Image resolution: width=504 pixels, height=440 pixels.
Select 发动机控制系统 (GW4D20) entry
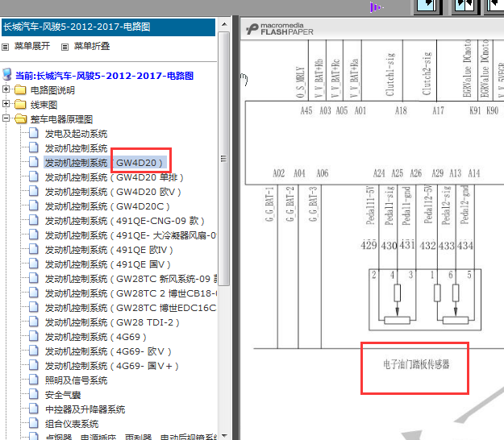[x=105, y=163]
